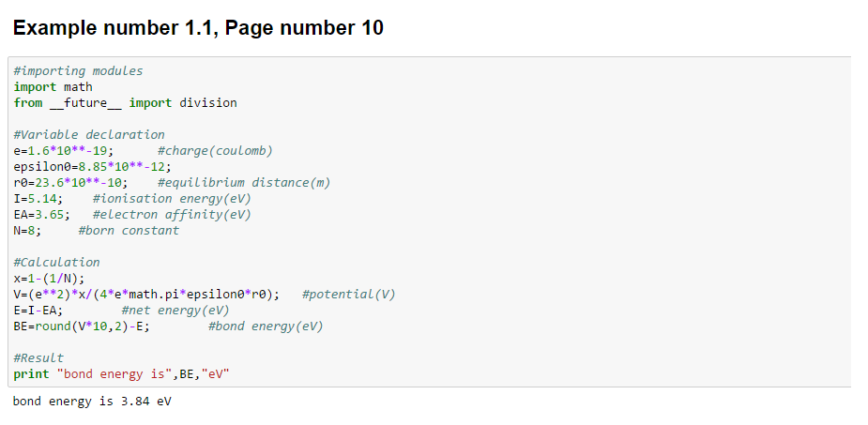Place cursor on the "import math" line
The image size is (868, 425).
point(53,87)
